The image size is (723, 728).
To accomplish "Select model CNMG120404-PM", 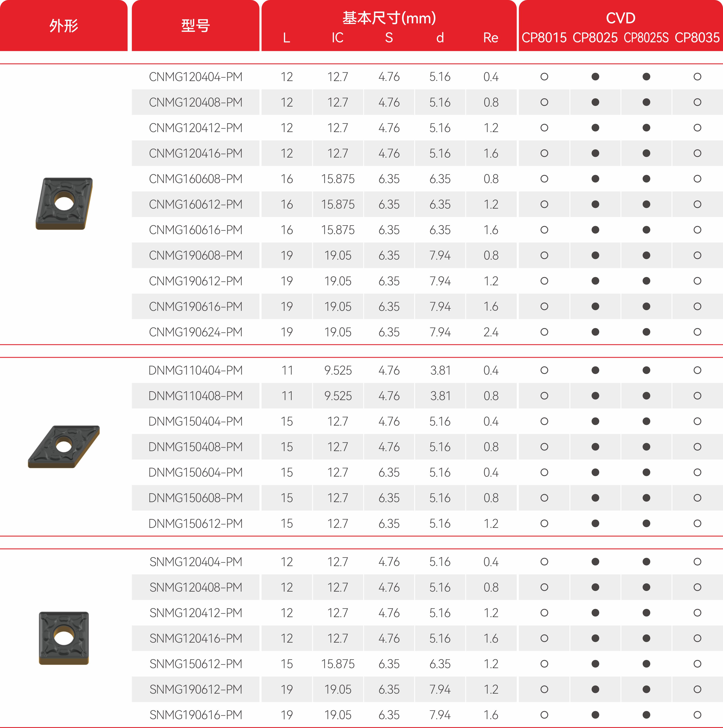I will point(196,77).
